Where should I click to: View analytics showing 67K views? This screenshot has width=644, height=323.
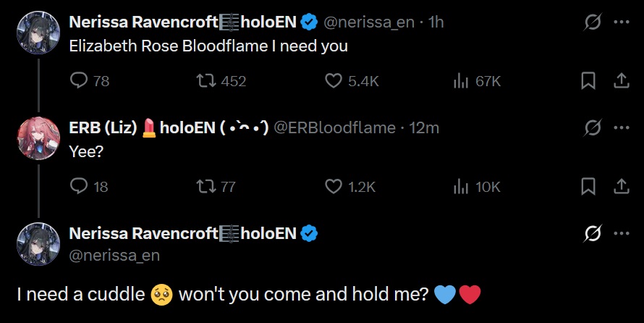[460, 81]
